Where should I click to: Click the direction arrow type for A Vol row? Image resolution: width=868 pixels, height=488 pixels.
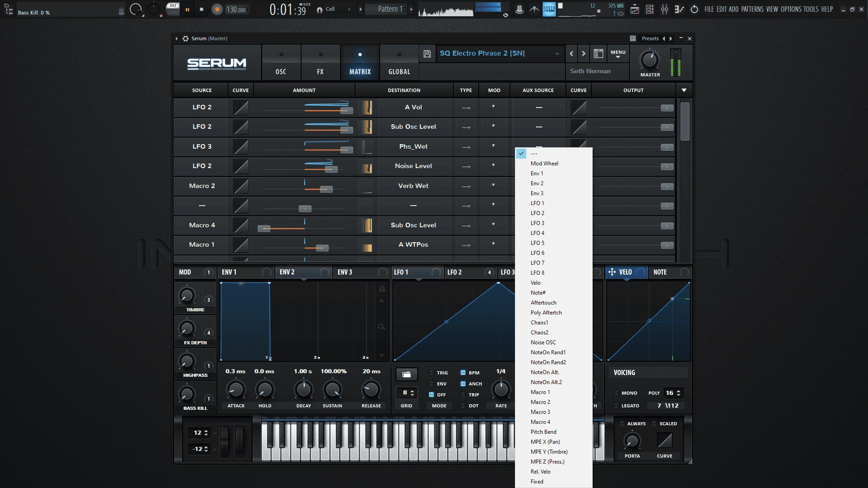[466, 108]
